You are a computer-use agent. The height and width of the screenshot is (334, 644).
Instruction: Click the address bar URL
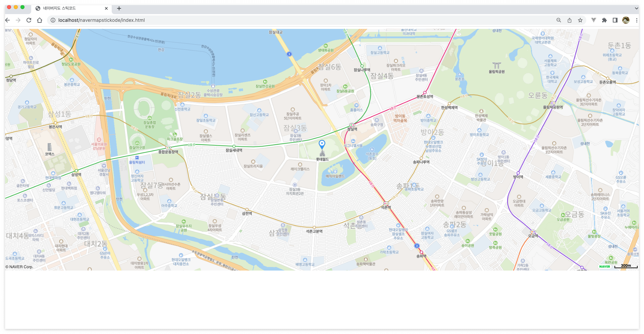point(101,20)
